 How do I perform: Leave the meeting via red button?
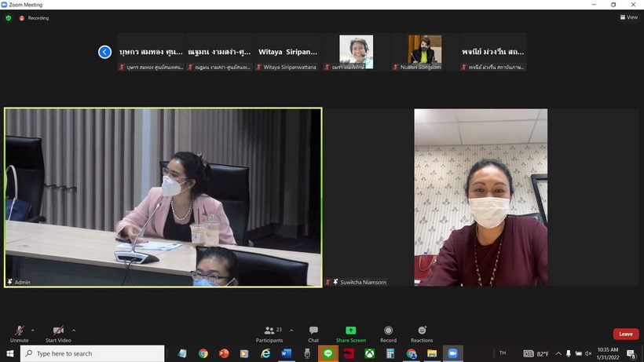point(625,334)
